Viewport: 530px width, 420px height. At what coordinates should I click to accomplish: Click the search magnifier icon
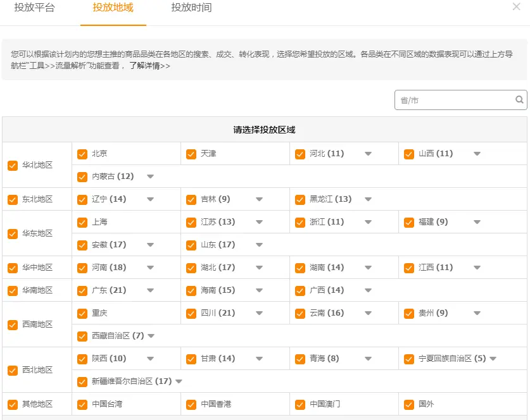(x=519, y=100)
